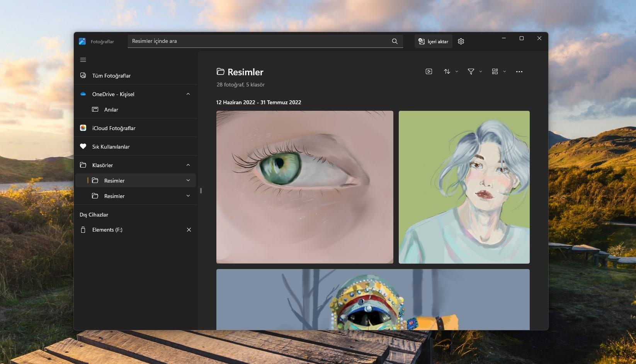This screenshot has height=364, width=636.
Task: Click the OneDrive cloud icon
Action: click(x=83, y=94)
